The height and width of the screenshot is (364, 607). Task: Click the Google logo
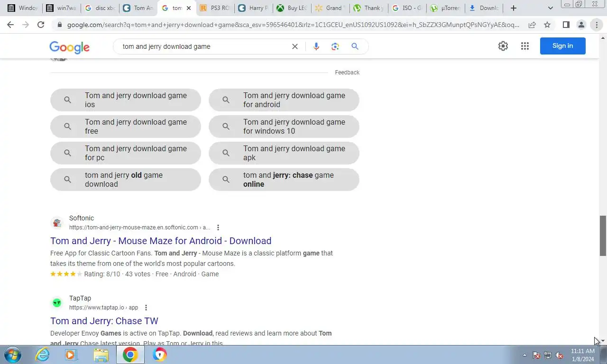pyautogui.click(x=69, y=47)
